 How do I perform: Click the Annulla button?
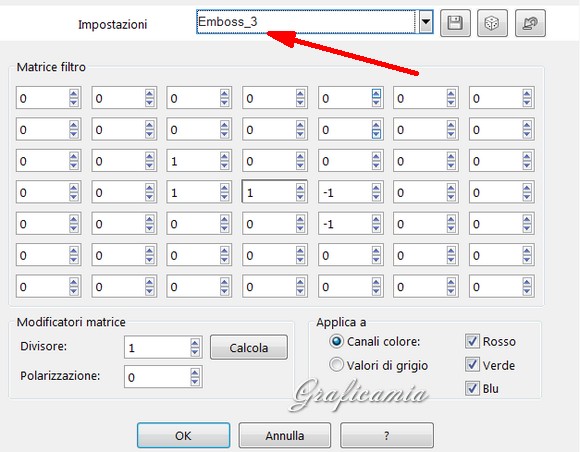tap(284, 435)
